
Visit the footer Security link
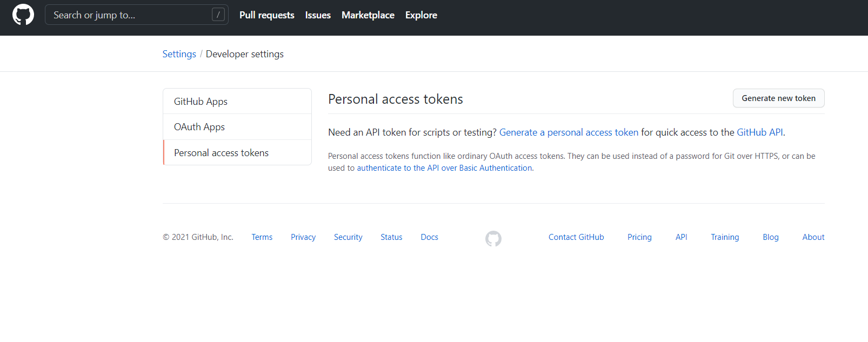[348, 237]
